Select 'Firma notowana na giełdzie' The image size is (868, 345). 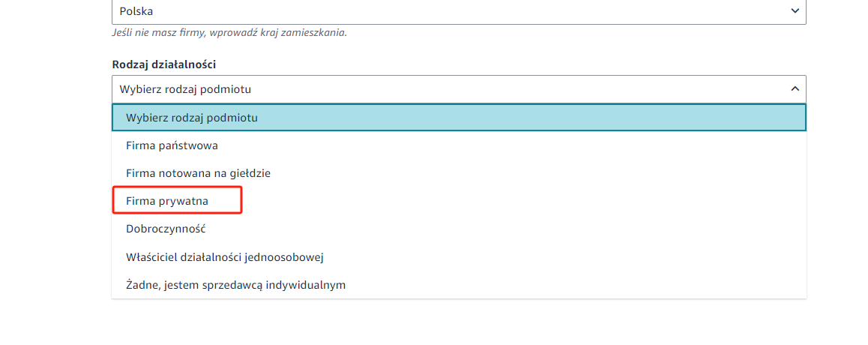tap(199, 173)
